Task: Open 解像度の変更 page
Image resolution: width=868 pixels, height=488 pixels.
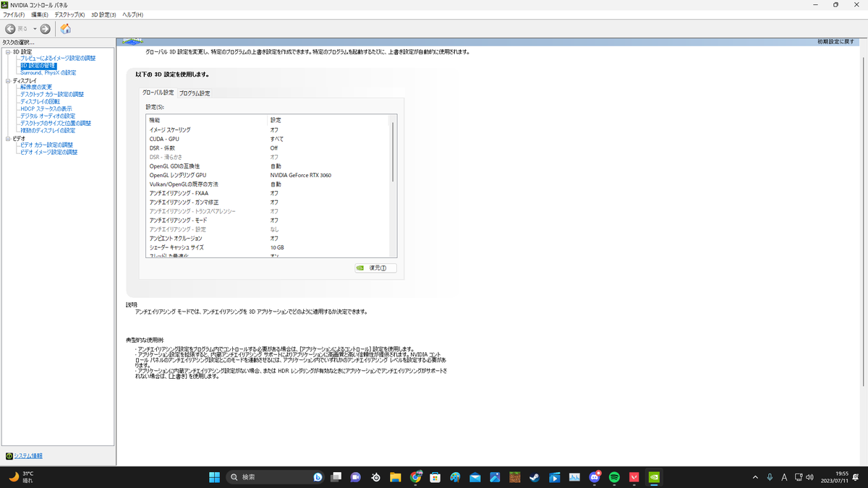Action: click(x=36, y=87)
